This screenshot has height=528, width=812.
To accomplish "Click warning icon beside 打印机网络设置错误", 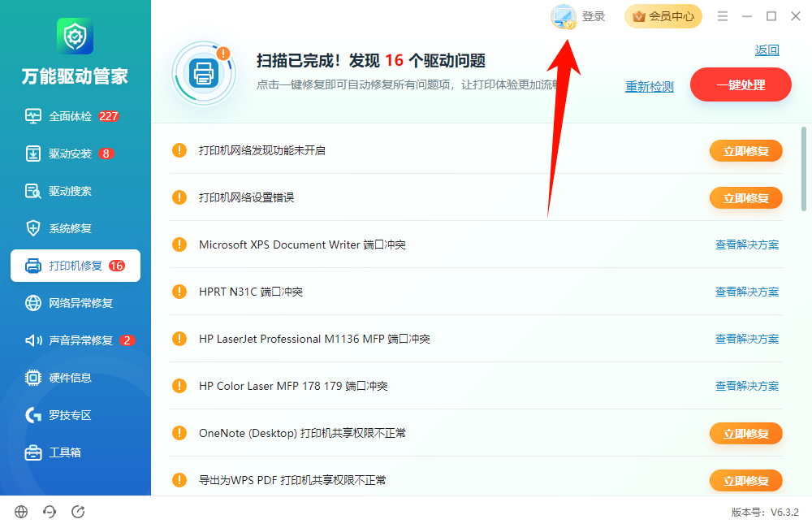I will (x=179, y=197).
